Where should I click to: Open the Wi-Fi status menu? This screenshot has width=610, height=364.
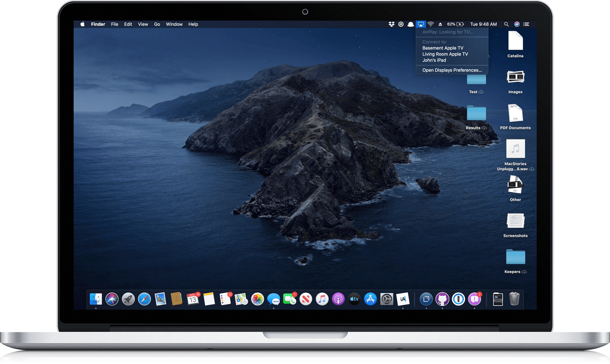(x=430, y=24)
